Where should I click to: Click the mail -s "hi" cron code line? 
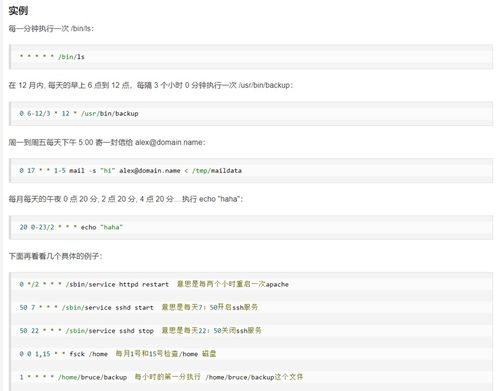[x=130, y=170]
